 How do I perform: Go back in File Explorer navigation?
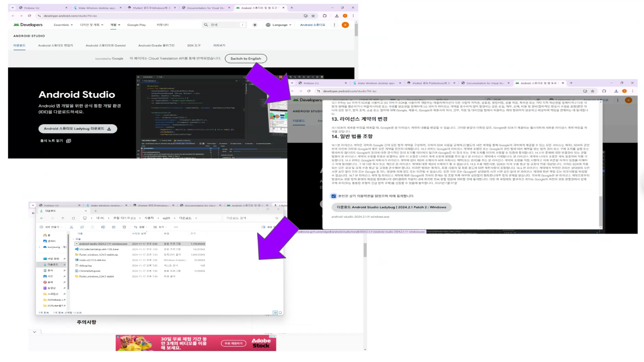(x=42, y=218)
